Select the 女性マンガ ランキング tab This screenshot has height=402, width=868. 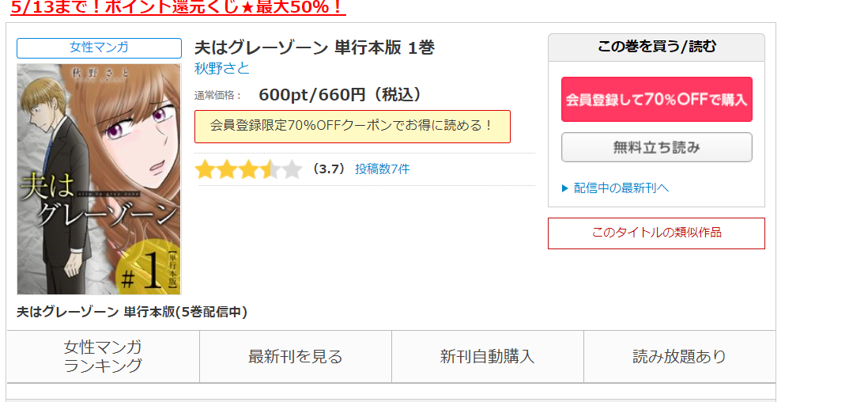(x=103, y=357)
